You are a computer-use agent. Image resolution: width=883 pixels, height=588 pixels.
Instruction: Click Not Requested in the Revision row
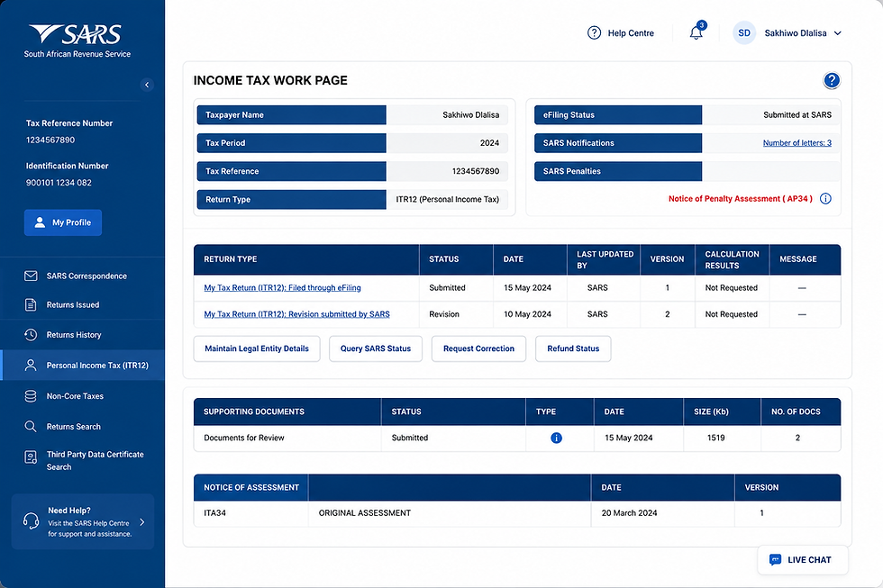731,314
